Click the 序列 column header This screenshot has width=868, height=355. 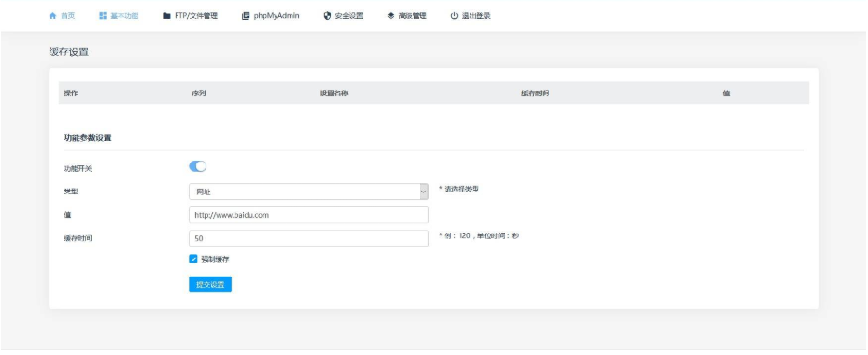coord(199,93)
